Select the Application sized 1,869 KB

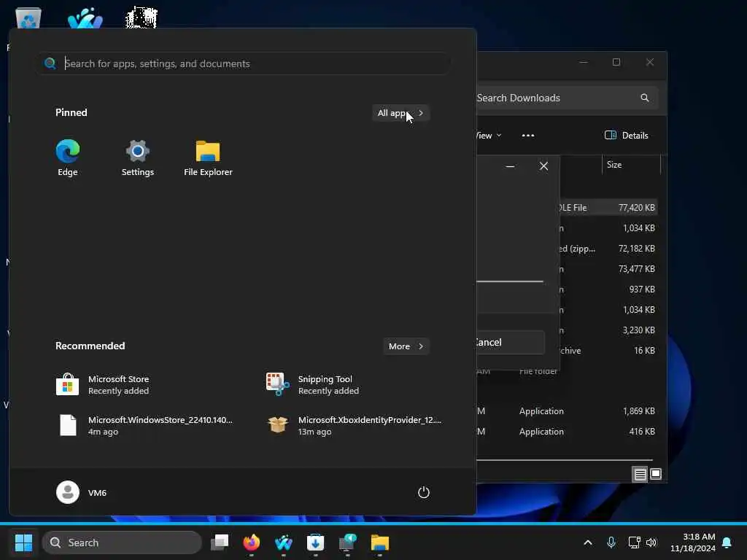click(x=567, y=411)
